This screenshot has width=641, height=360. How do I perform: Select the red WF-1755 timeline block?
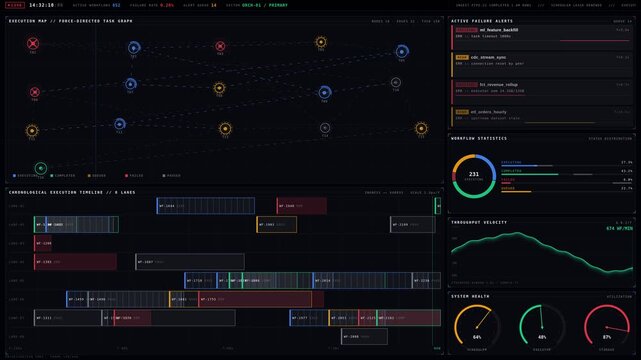[261, 299]
